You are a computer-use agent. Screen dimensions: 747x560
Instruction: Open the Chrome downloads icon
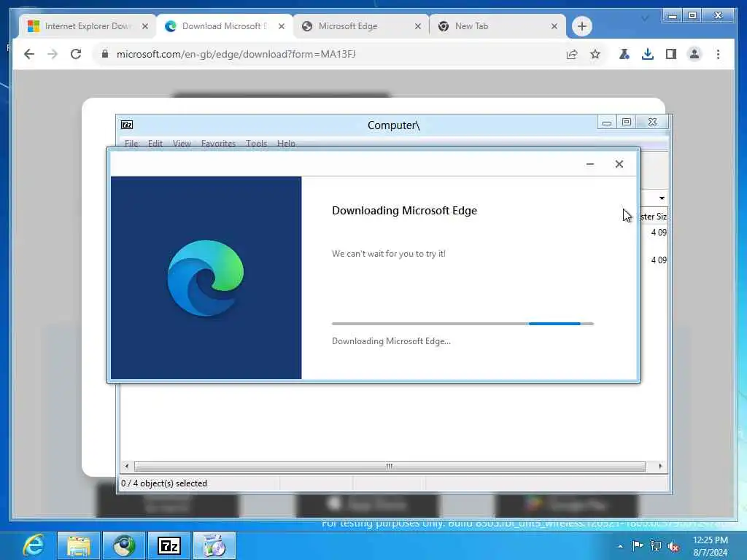pos(648,54)
